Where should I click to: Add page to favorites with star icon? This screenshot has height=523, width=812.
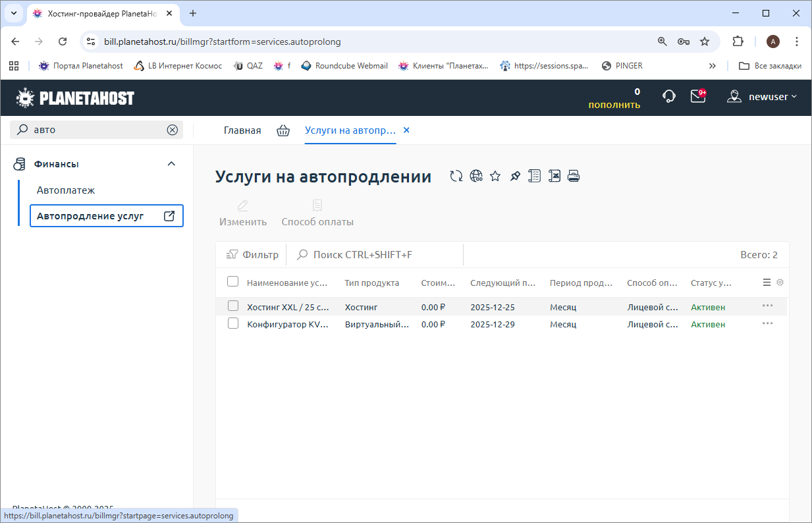coord(495,176)
